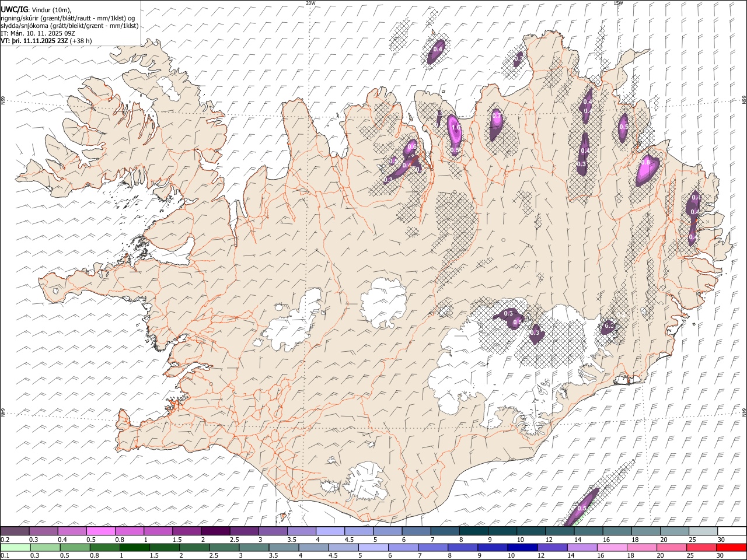Click the bright pink 0.5 snow legend swatch
Screen dimensions: 747x560
coord(101,531)
